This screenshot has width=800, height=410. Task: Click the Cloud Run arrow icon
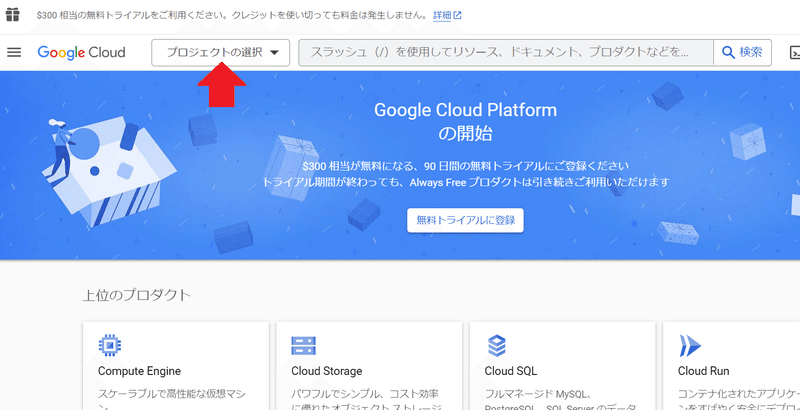(690, 345)
